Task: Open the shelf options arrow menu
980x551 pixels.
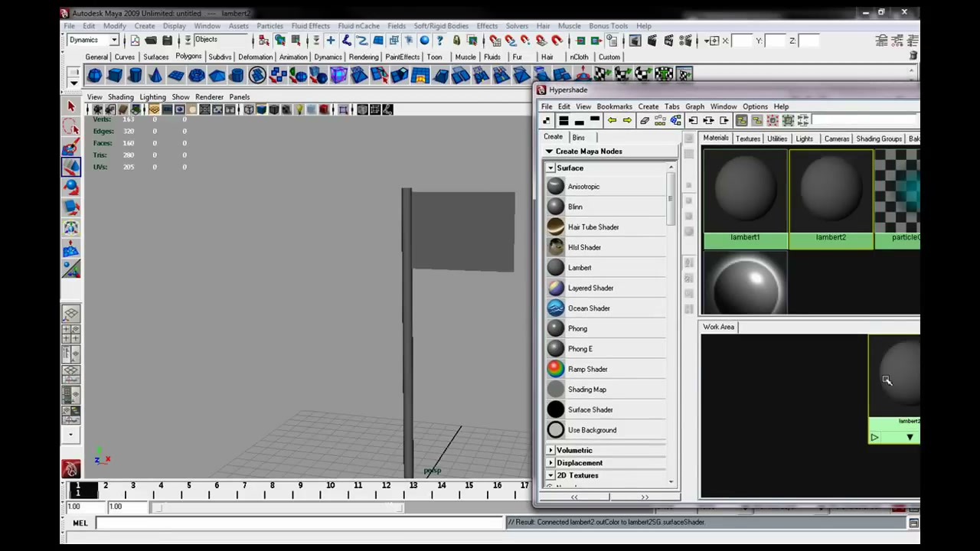Action: click(73, 82)
